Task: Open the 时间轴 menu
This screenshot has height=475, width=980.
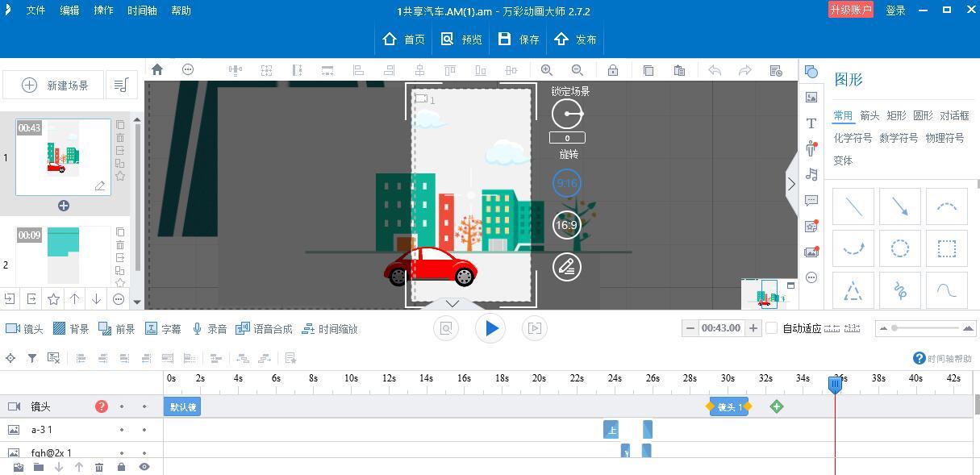Action: pyautogui.click(x=142, y=10)
